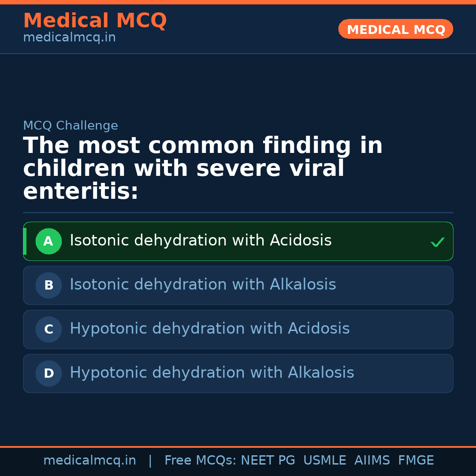The width and height of the screenshot is (476, 476).
Task: Click the Medical MCQ orange title
Action: (95, 20)
